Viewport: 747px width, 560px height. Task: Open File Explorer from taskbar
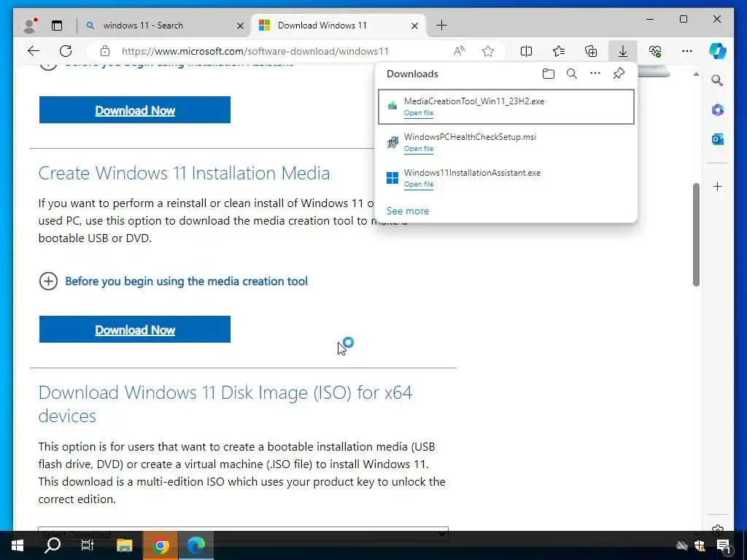(124, 545)
